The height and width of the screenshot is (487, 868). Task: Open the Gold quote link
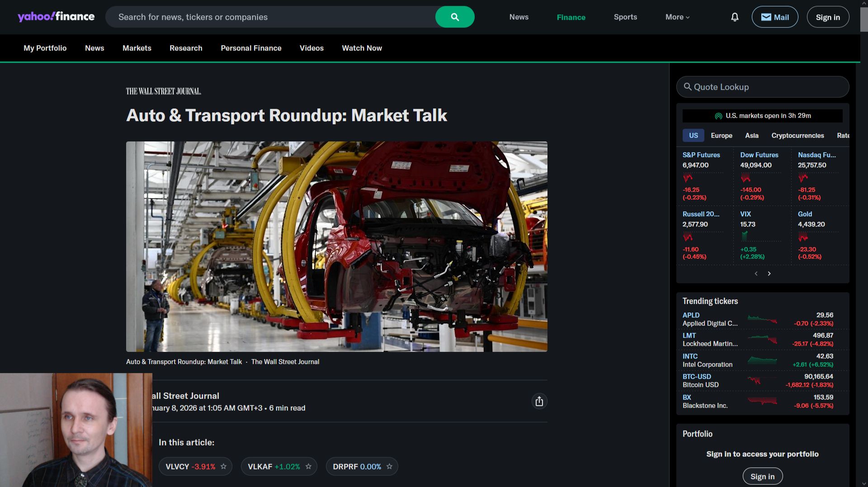pos(805,214)
